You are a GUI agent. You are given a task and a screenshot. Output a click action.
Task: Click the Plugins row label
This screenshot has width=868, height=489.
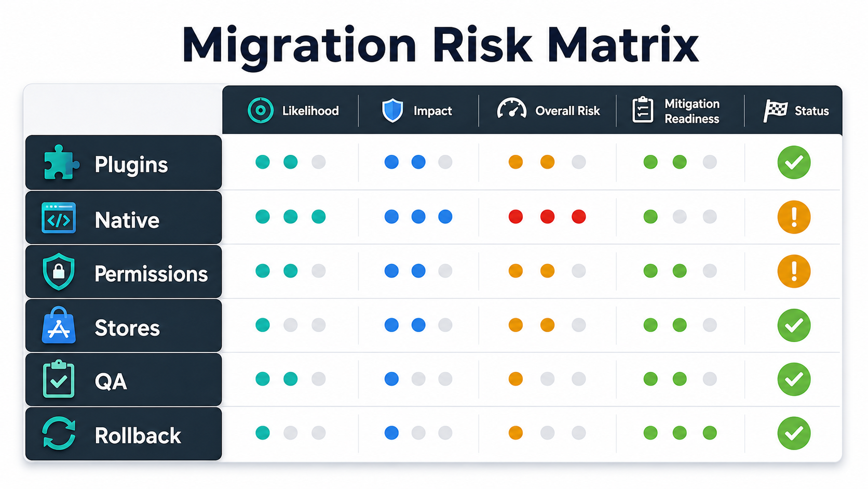click(x=131, y=165)
